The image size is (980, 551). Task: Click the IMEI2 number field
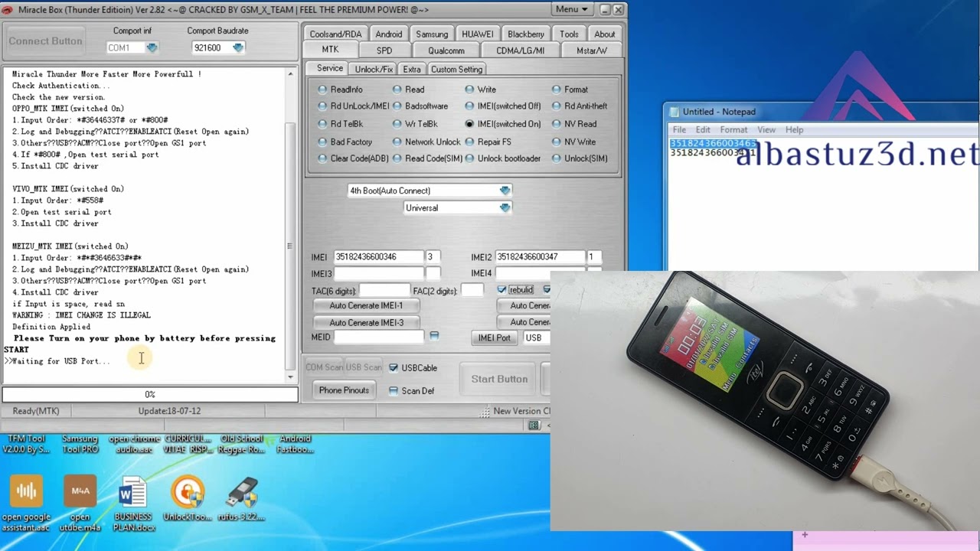(540, 257)
